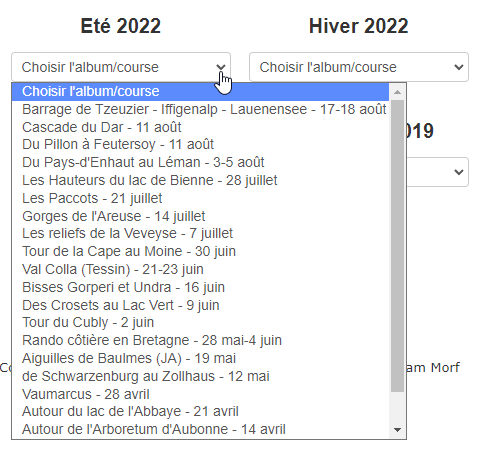Pick Les reliefs de la Veveyse
Image resolution: width=485 pixels, height=468 pixels.
(x=200, y=234)
